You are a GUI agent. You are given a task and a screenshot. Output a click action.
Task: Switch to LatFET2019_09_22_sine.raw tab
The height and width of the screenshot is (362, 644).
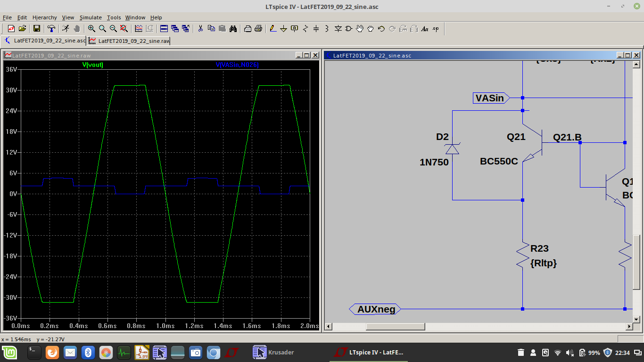pos(129,41)
